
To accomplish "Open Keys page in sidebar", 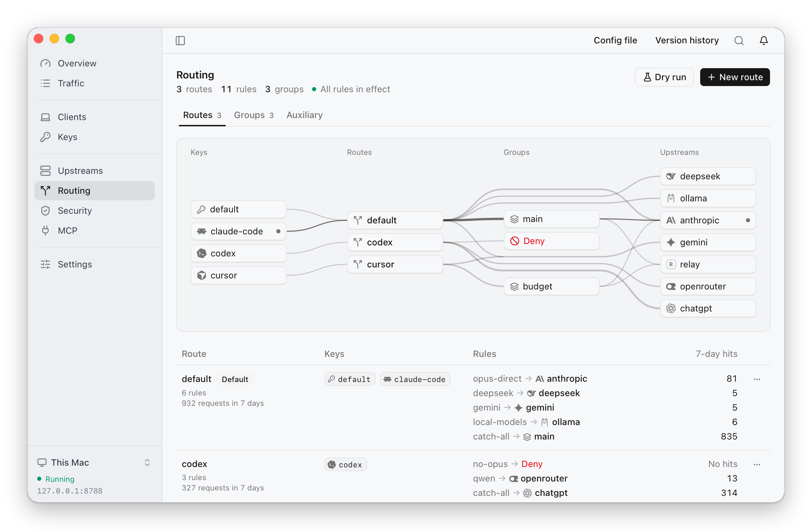I will [x=95, y=137].
